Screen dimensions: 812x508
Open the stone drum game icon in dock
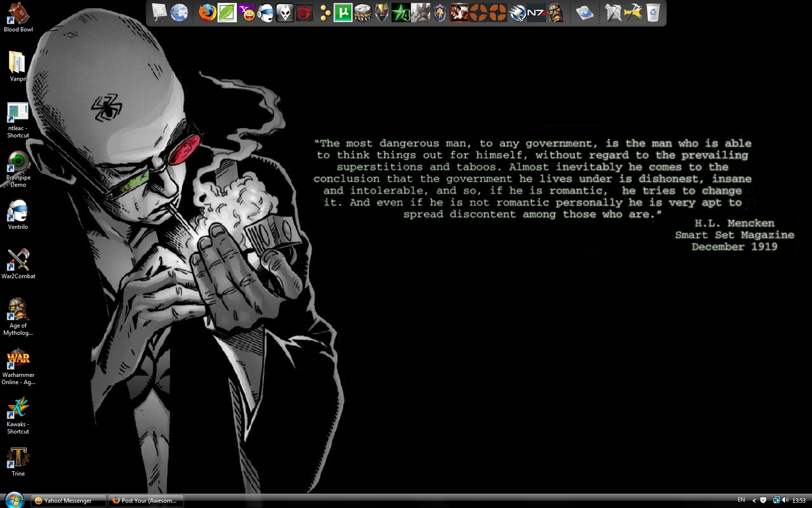tap(362, 13)
